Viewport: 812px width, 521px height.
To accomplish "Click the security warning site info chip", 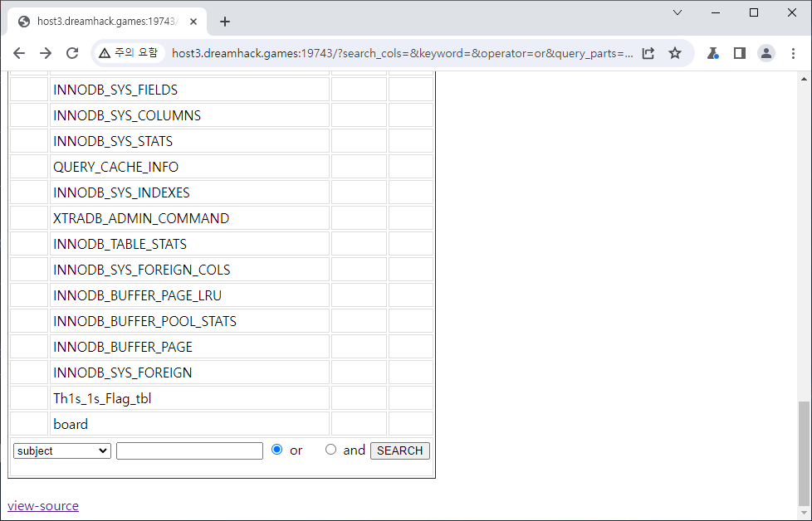I will tap(128, 53).
